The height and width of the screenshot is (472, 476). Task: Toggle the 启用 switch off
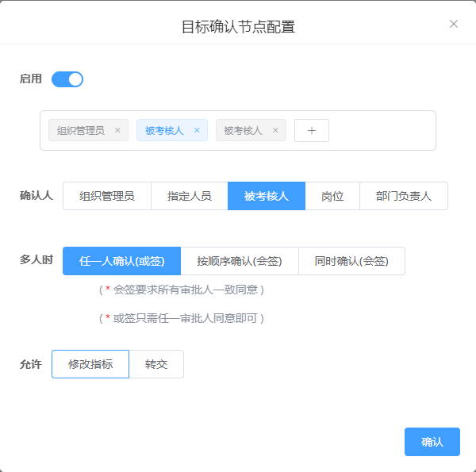67,79
